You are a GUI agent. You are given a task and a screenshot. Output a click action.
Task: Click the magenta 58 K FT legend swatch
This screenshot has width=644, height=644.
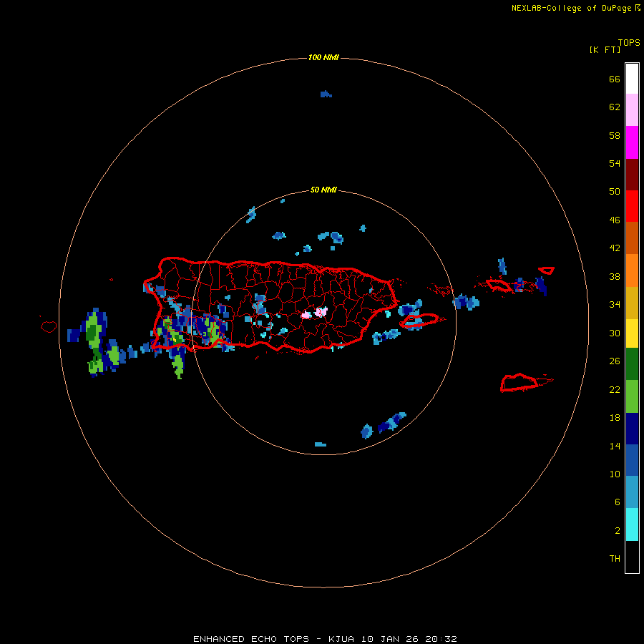(632, 142)
